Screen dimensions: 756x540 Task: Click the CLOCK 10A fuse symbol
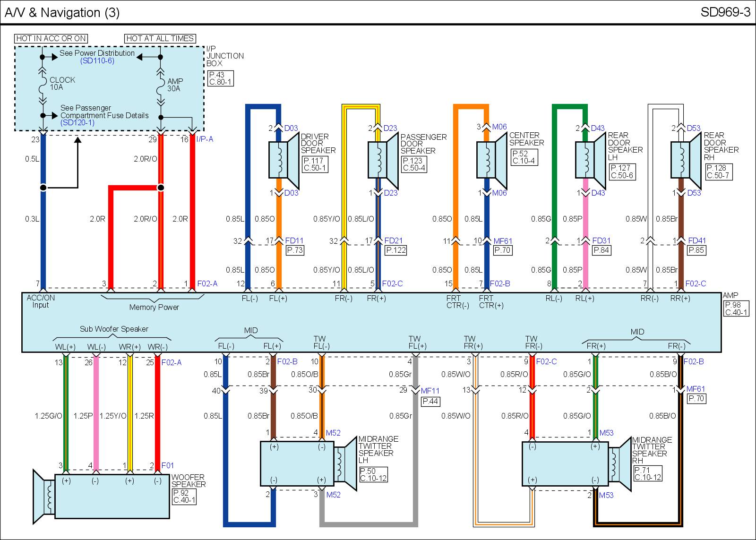(x=43, y=84)
